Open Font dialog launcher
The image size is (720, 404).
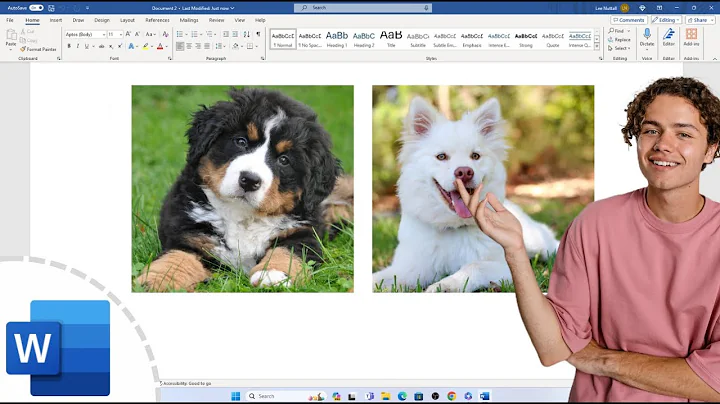pyautogui.click(x=170, y=59)
